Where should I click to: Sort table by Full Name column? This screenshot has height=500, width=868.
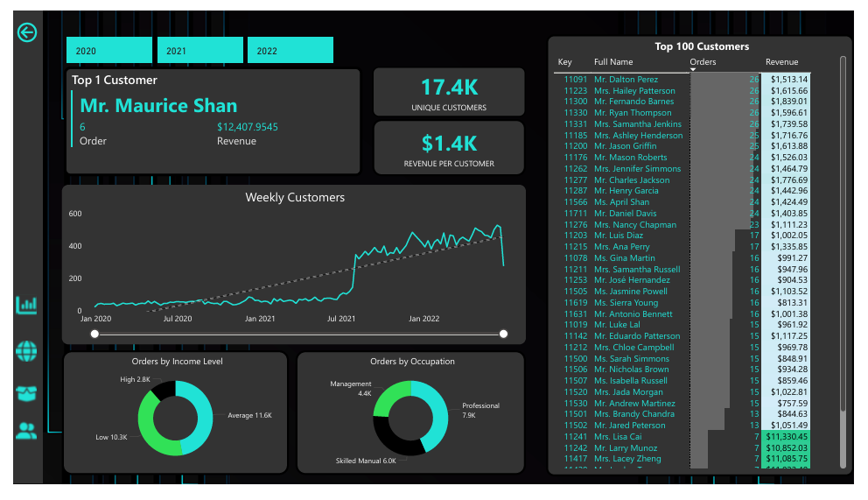pyautogui.click(x=612, y=62)
